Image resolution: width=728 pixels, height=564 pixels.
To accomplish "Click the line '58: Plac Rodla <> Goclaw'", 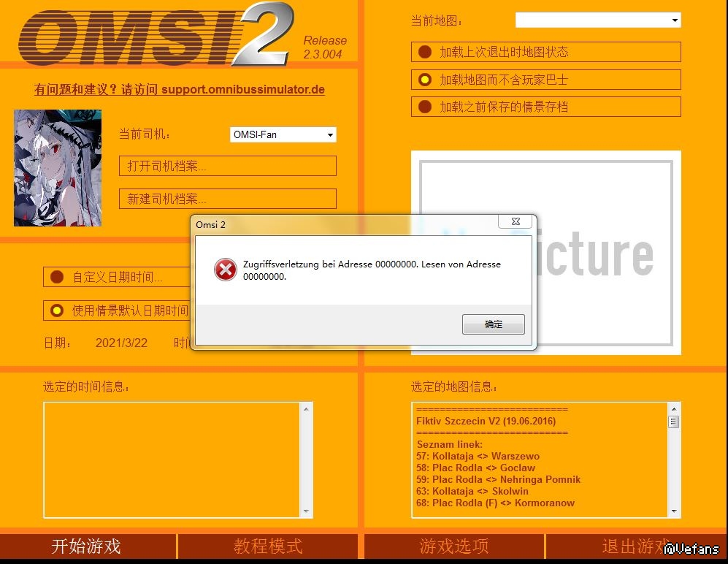I will tap(475, 468).
